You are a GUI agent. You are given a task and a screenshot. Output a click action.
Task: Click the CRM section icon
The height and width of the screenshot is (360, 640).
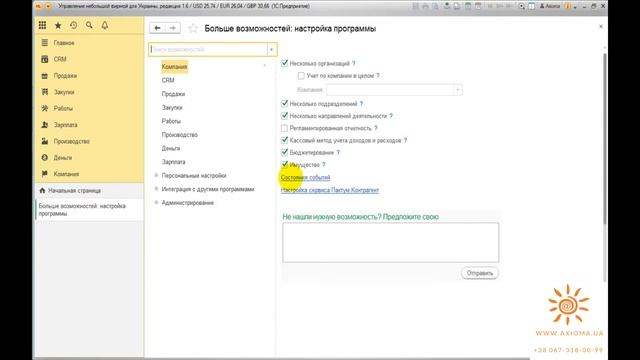coord(44,59)
